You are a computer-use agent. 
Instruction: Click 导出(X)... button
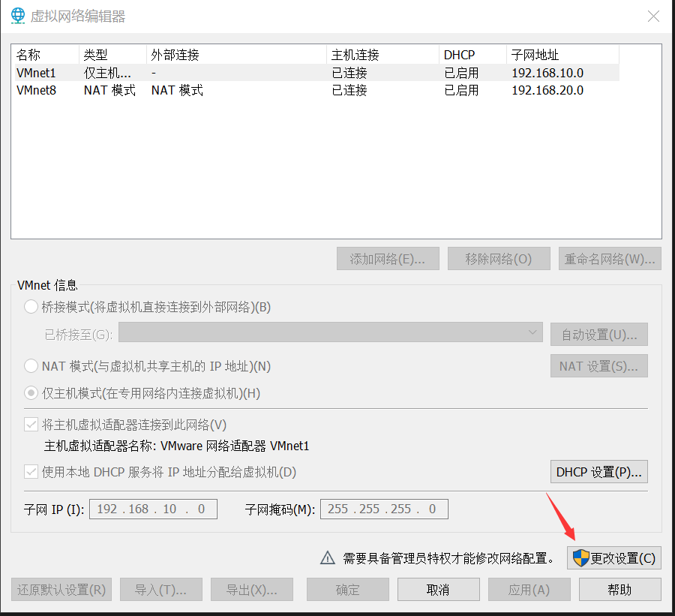[252, 589]
